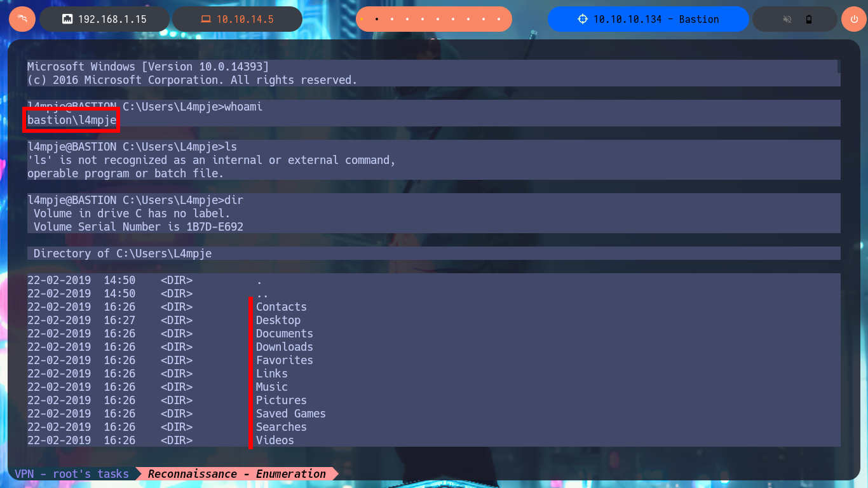Click the Documents directory entry
Image resolution: width=868 pixels, height=488 pixels.
285,334
